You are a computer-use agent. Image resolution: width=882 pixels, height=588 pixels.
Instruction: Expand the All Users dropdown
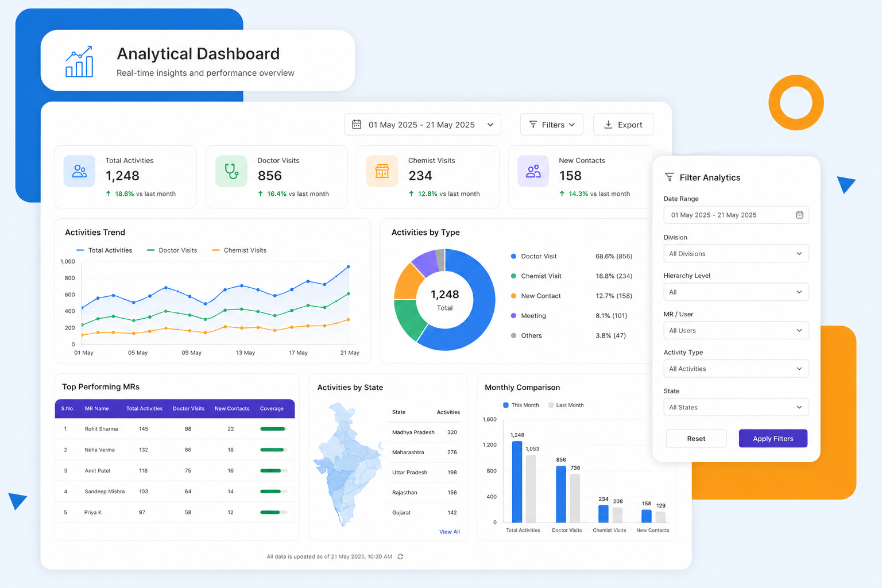point(736,331)
